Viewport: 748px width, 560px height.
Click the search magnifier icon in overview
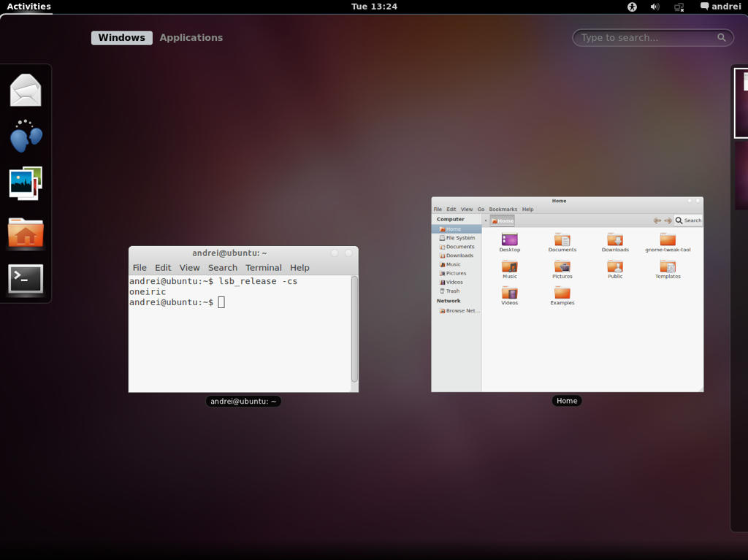click(x=721, y=37)
